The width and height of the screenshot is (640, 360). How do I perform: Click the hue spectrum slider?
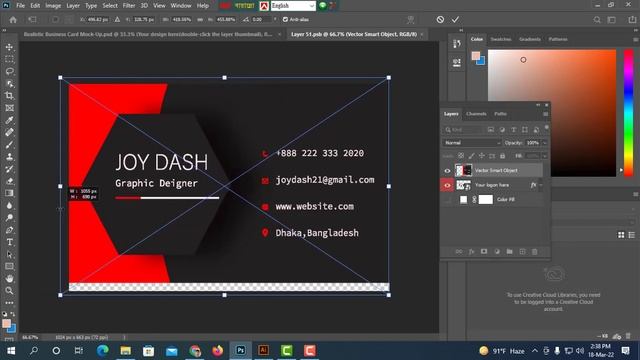tap(629, 113)
